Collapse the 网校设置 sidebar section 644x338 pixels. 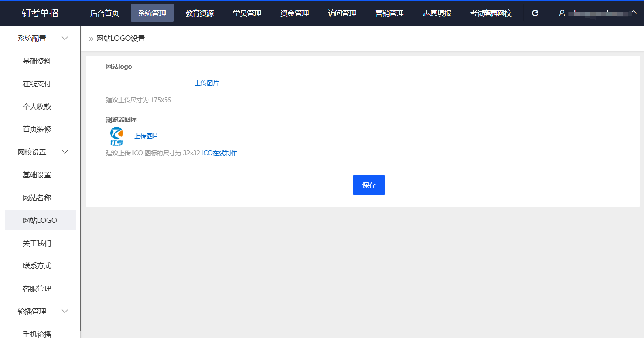tap(64, 152)
